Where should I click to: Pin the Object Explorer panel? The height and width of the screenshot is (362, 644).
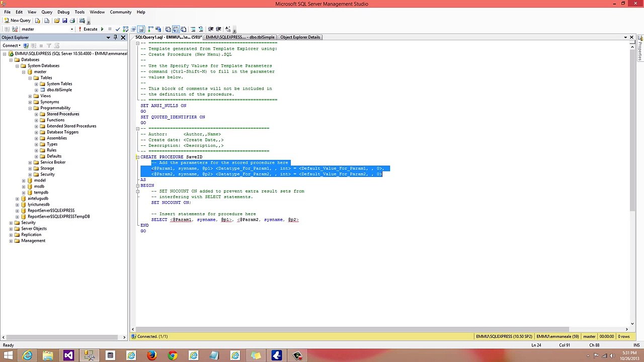(115, 37)
